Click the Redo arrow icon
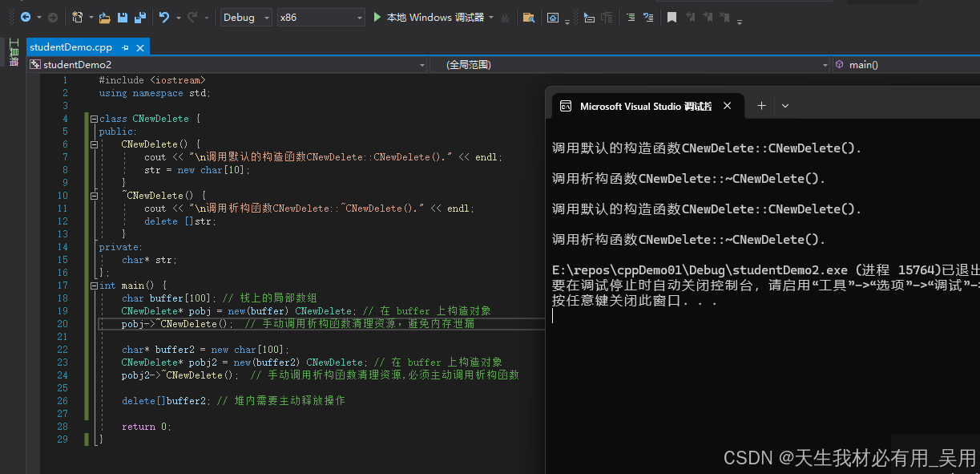Image resolution: width=980 pixels, height=474 pixels. point(193,17)
